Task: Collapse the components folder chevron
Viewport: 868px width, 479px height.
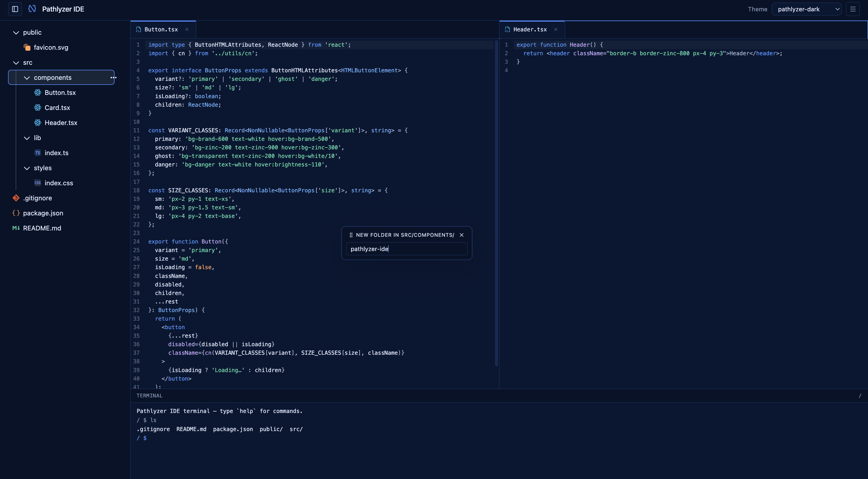Action: 27,78
